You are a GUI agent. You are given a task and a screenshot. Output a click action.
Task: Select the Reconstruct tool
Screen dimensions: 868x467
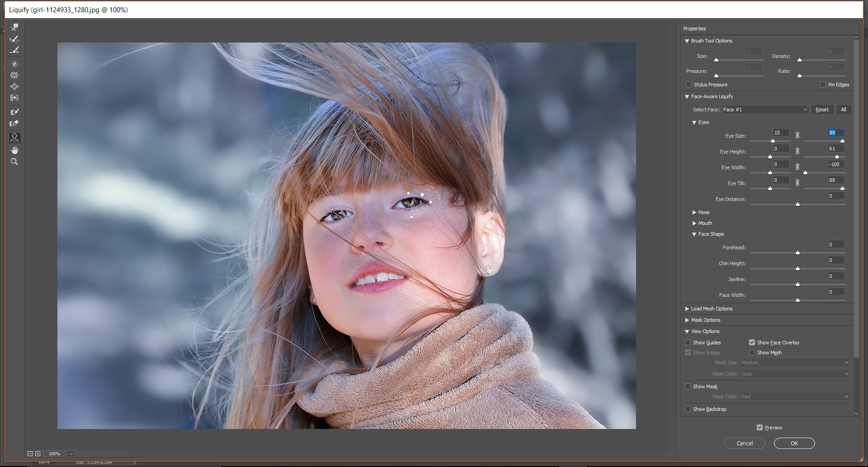14,39
